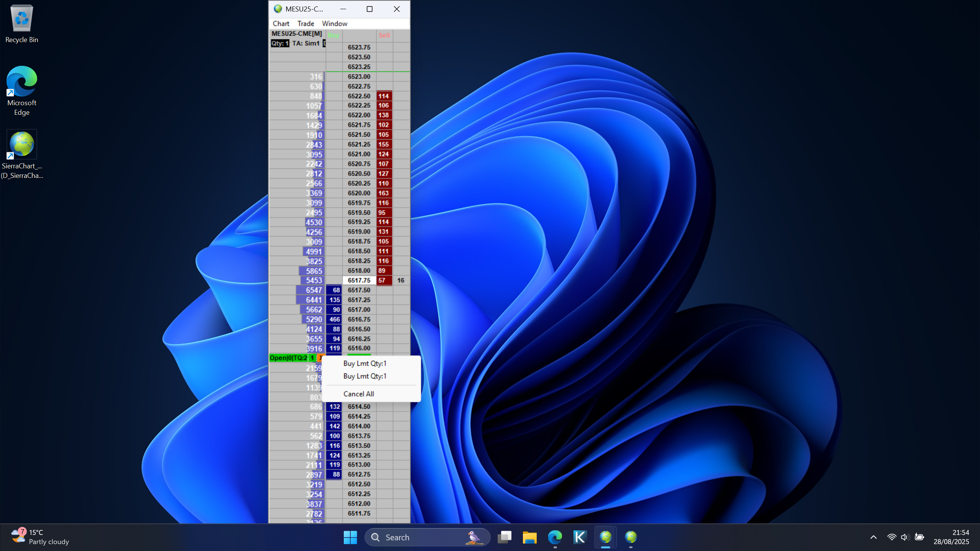This screenshot has height=551, width=980.
Task: Open the Chart menu
Action: pyautogui.click(x=281, y=24)
